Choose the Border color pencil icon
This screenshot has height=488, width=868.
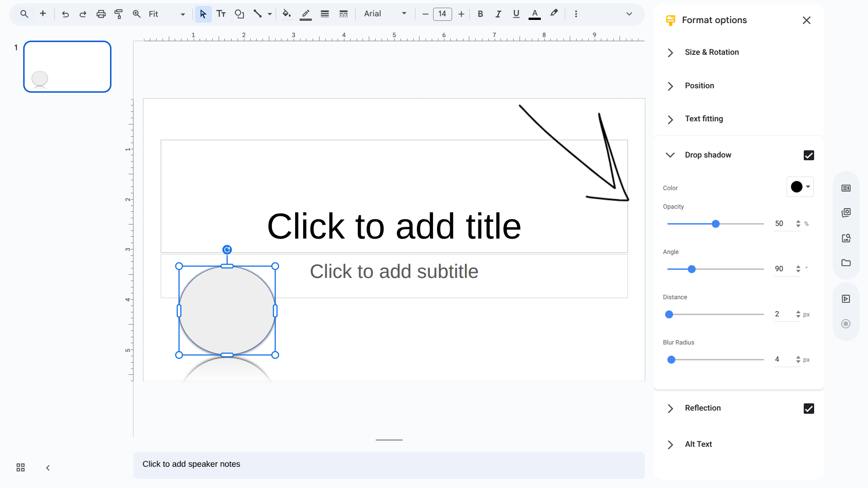[x=305, y=14]
